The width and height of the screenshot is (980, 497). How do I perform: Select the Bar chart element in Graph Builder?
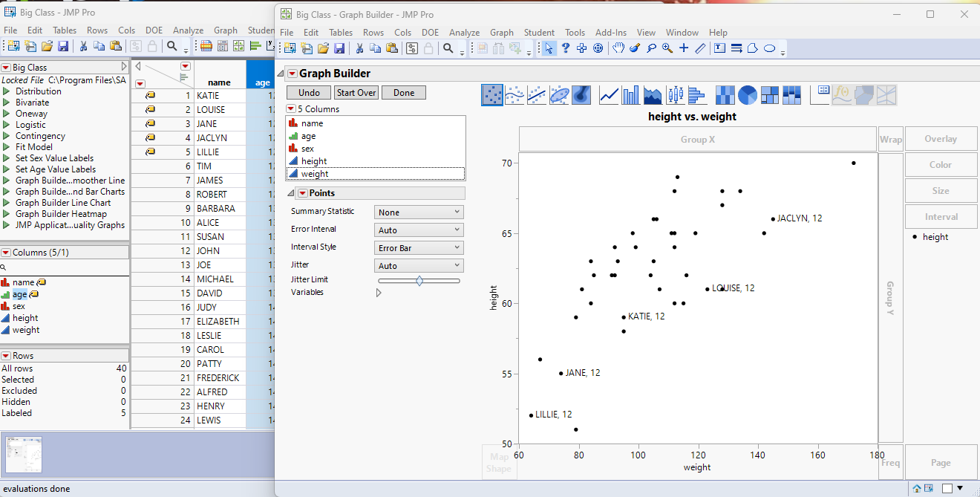click(x=630, y=95)
